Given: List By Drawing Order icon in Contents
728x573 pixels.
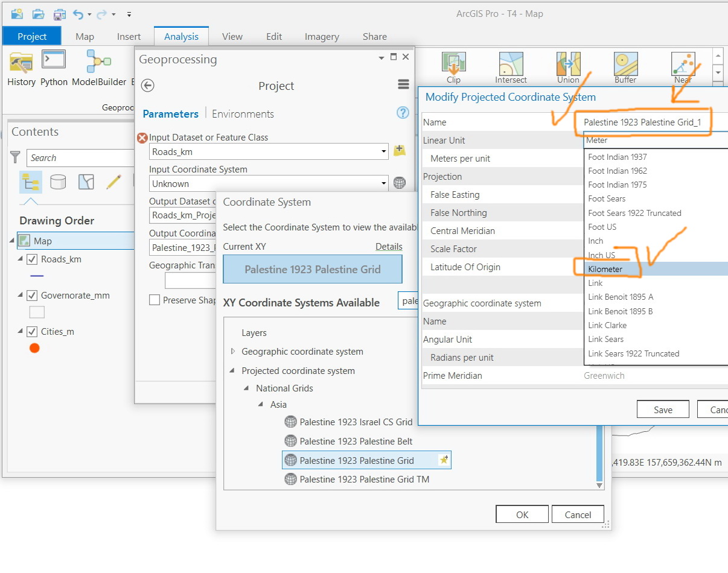Looking at the screenshot, I should (30, 182).
